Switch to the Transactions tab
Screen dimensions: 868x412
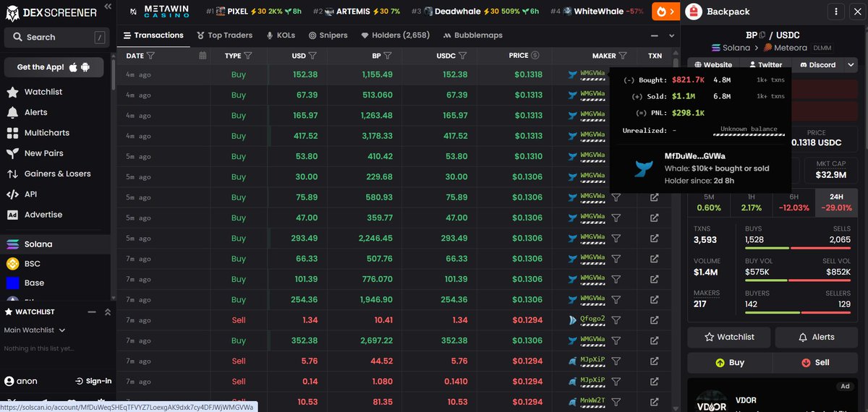[153, 35]
